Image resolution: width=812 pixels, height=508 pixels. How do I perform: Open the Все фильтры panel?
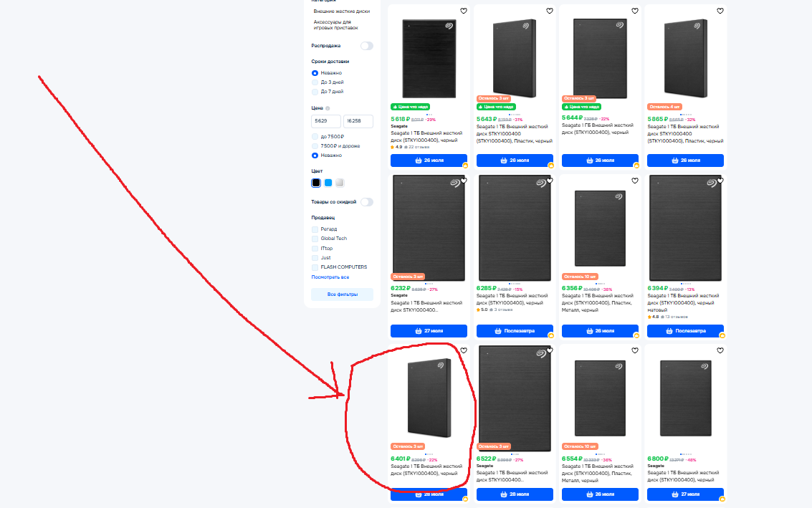(343, 294)
